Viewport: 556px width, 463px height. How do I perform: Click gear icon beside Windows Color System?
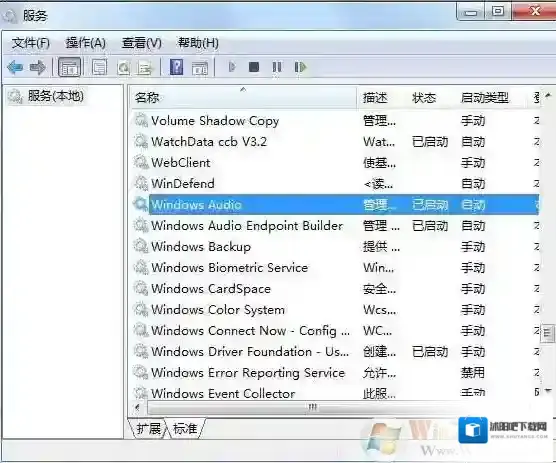pyautogui.click(x=141, y=309)
